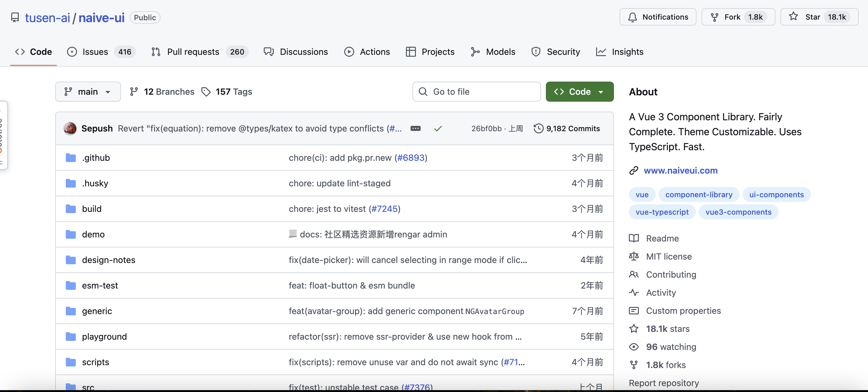Select the repository book icon beside tusen-ai

(x=15, y=17)
